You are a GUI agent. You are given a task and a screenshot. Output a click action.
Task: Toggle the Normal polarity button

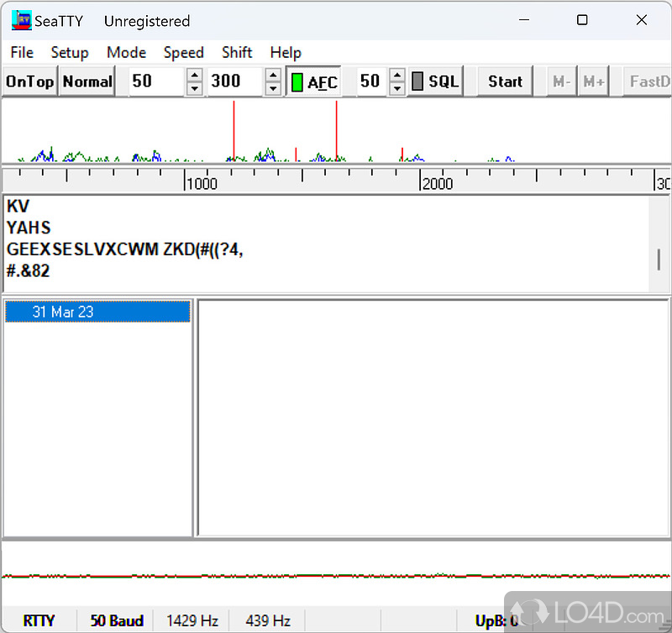87,81
